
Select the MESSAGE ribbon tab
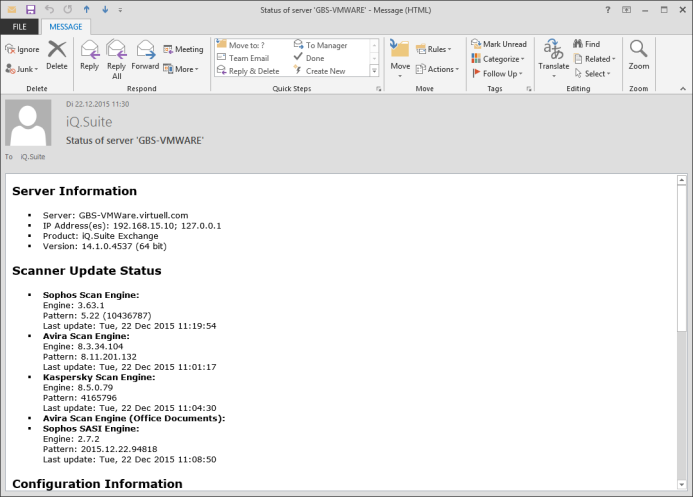tap(66, 27)
